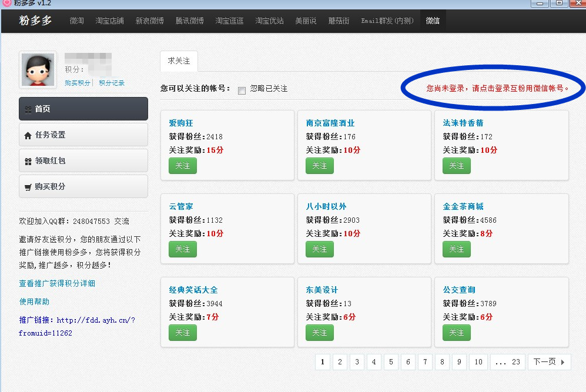Follow the 经典笑话大全 account

183,333
